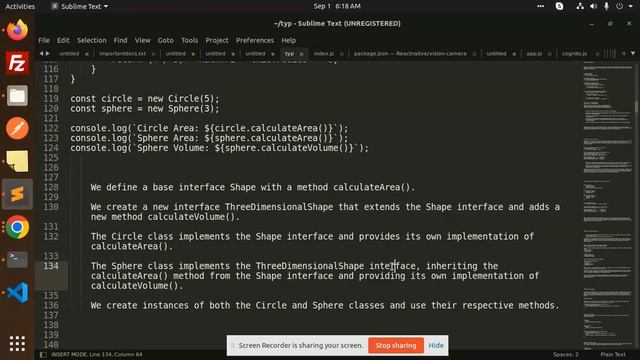Open Google Chrome from the dock

[17, 227]
